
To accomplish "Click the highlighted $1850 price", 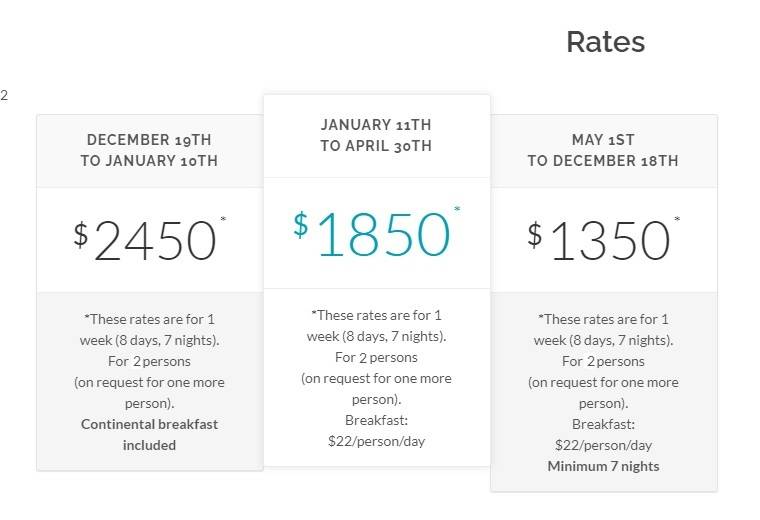I will pos(376,233).
